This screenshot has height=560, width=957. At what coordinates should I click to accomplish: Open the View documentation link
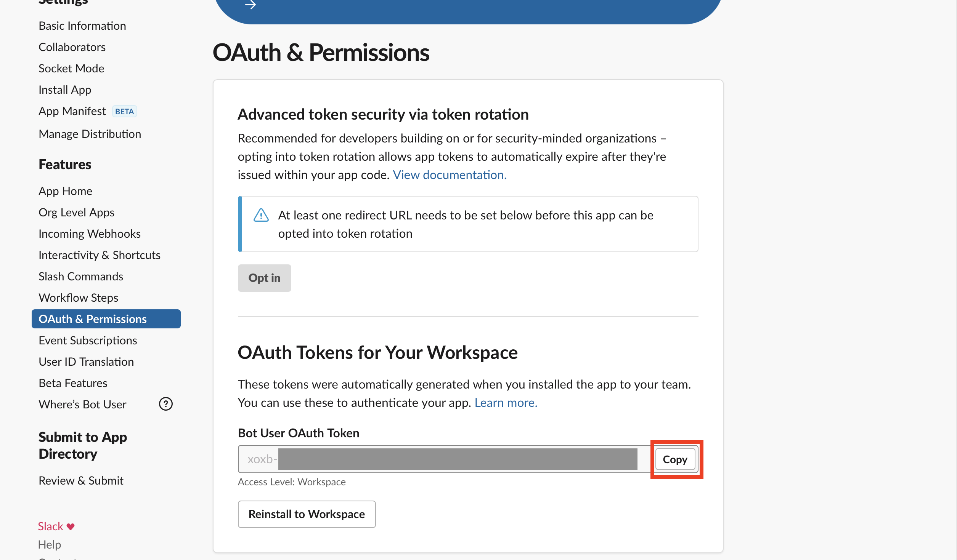450,174
